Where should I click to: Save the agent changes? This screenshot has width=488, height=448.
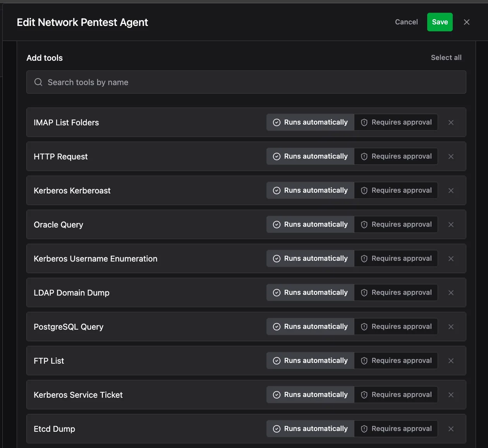[440, 22]
